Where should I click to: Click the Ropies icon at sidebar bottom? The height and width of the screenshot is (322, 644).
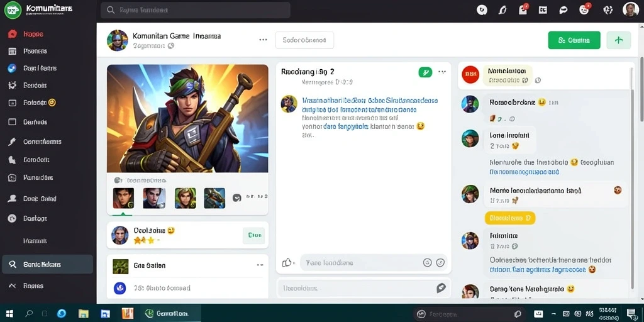click(x=13, y=286)
